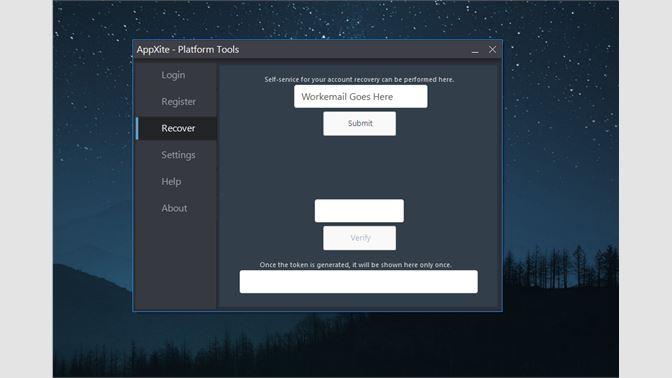The image size is (672, 378).
Task: Click the AppXite - Platform Tools title
Action: [188, 50]
